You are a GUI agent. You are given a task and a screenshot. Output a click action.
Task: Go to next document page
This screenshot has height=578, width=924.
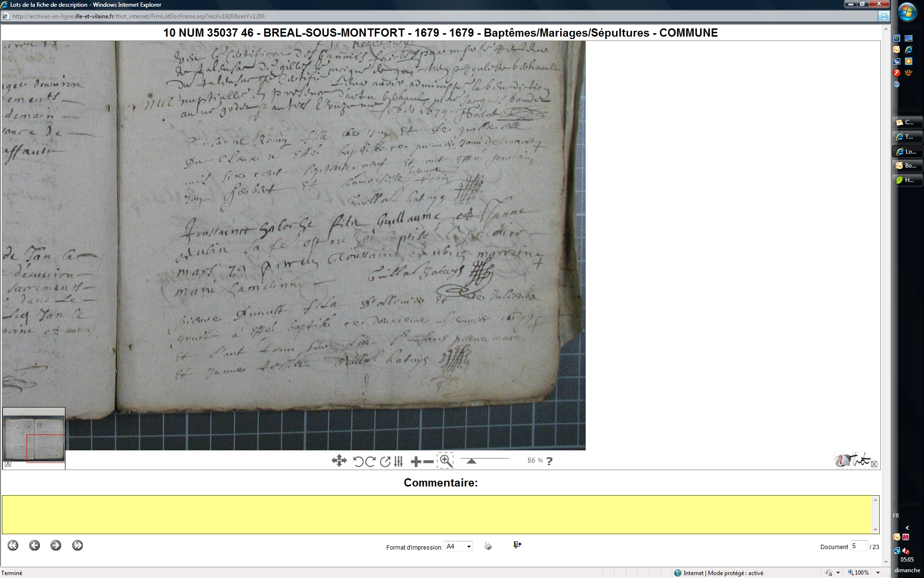click(x=56, y=545)
